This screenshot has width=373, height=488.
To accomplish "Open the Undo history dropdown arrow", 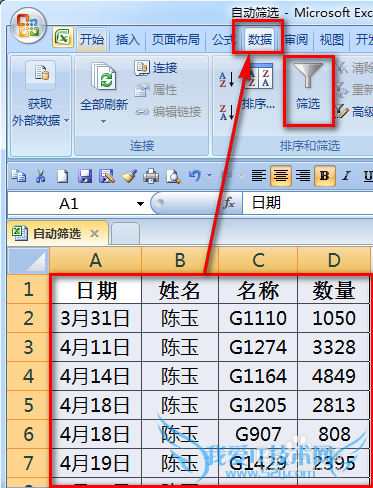I will pos(209,176).
